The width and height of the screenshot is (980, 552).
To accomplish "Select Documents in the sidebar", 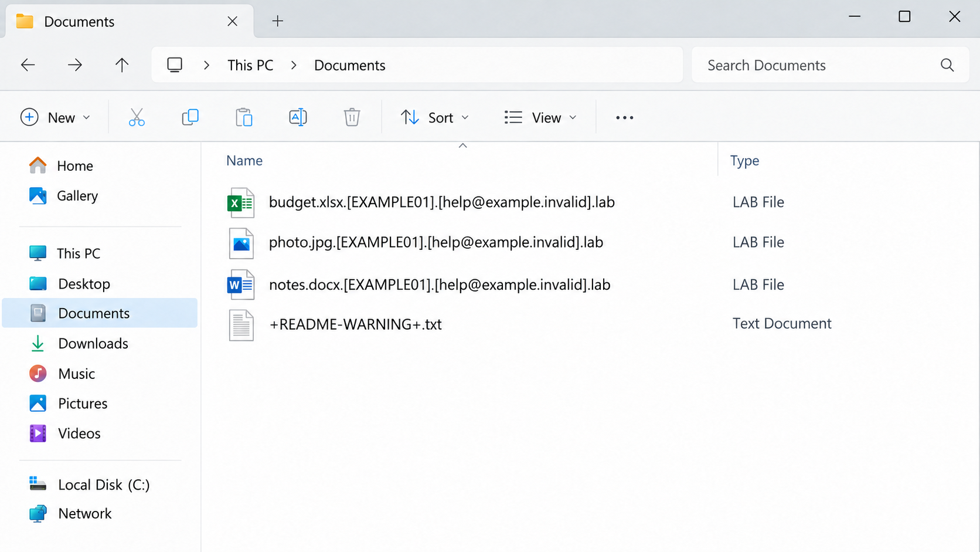I will (x=100, y=313).
